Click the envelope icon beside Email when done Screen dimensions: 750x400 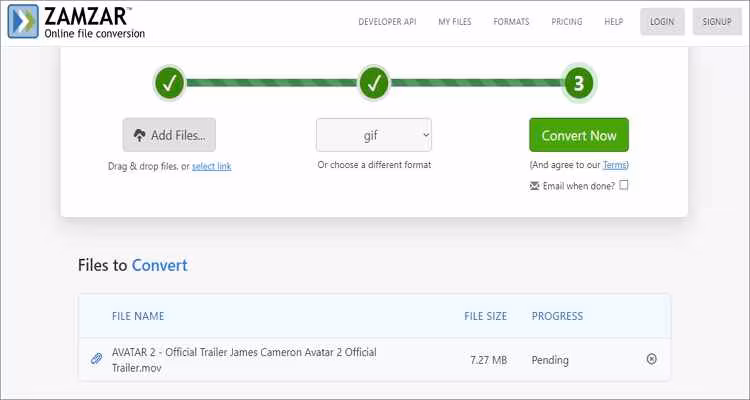coord(533,185)
